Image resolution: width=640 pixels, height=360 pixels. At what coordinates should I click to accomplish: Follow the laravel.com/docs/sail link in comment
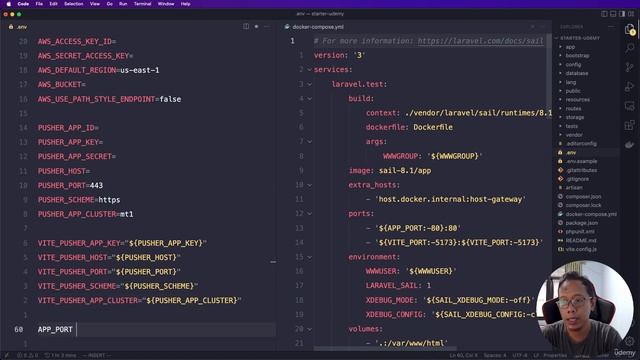tap(480, 41)
